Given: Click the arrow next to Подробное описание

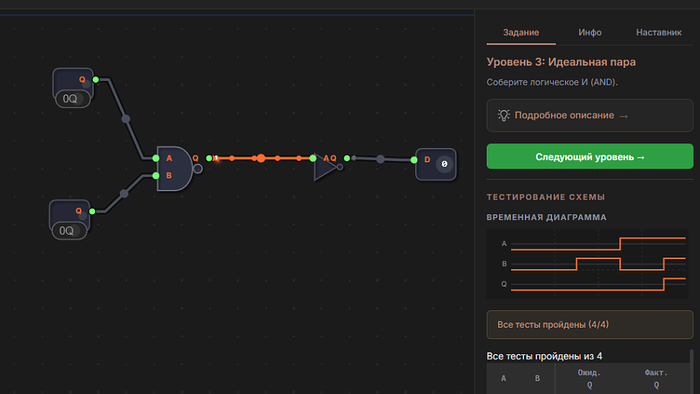Looking at the screenshot, I should coord(624,116).
